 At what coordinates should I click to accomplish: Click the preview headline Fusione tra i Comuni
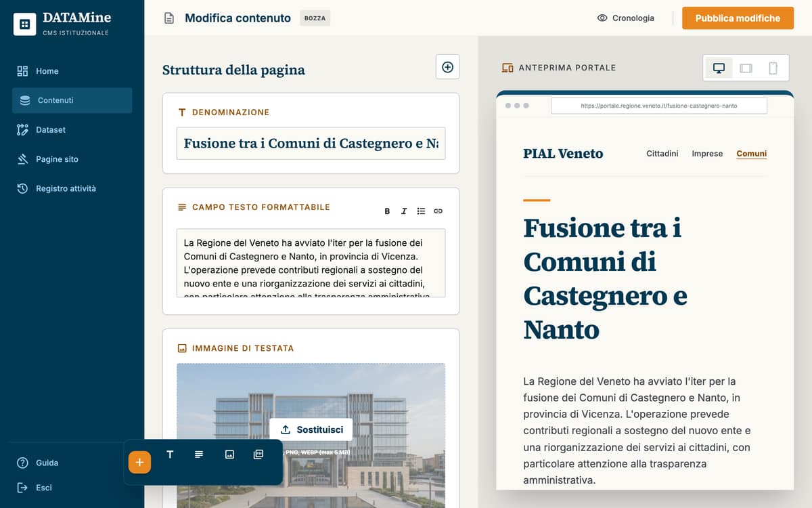606,278
